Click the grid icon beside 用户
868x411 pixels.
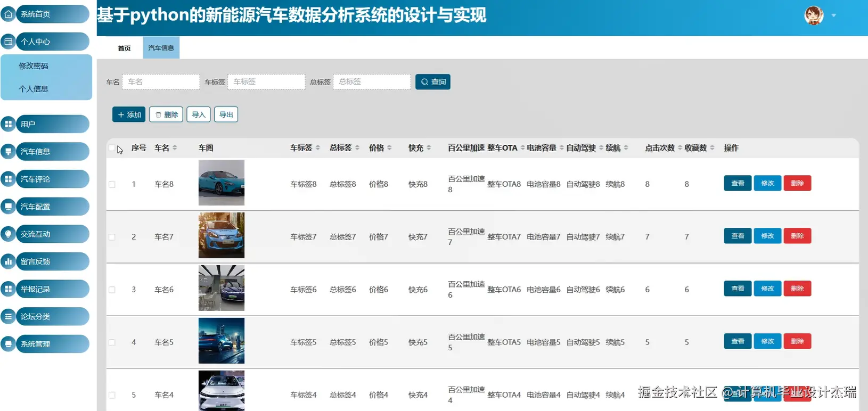click(x=8, y=124)
